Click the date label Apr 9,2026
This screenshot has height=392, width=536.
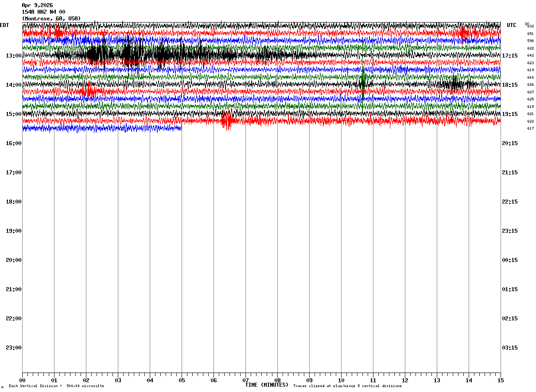tap(37, 5)
